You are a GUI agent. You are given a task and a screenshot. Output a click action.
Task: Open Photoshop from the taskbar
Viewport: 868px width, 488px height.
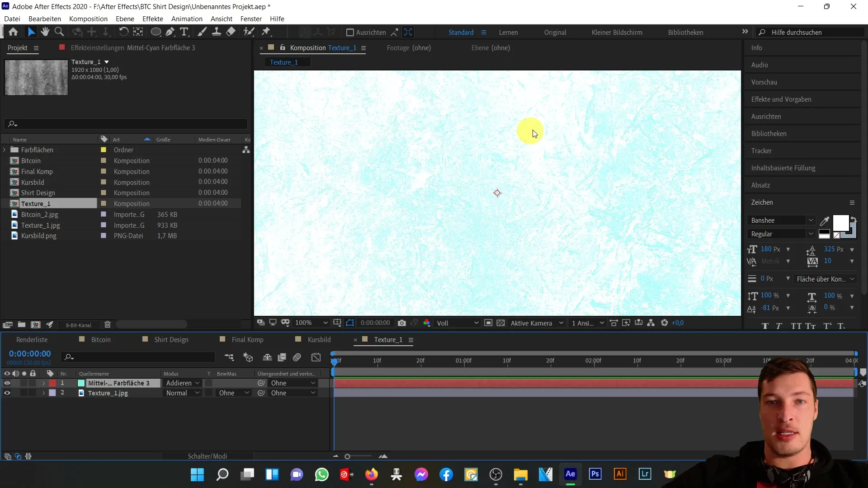[595, 474]
